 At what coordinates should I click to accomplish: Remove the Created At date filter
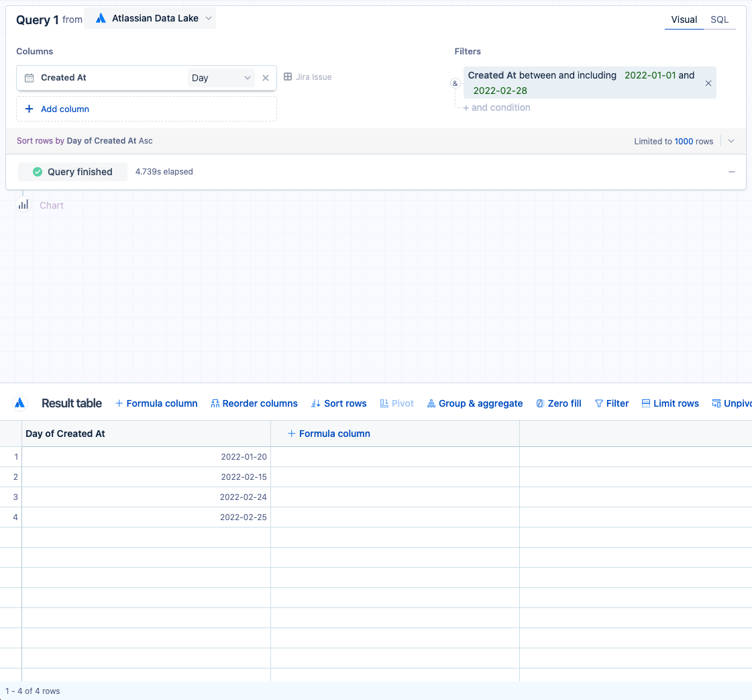pyautogui.click(x=708, y=83)
